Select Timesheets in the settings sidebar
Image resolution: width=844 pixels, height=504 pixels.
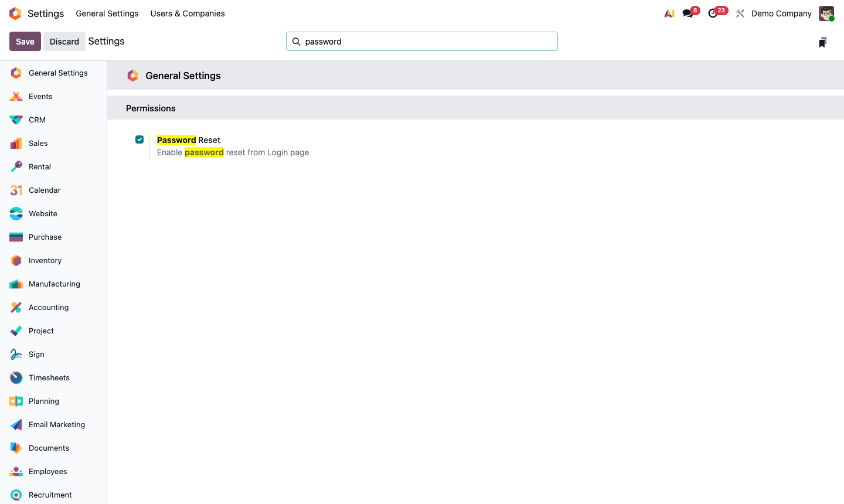tap(49, 377)
